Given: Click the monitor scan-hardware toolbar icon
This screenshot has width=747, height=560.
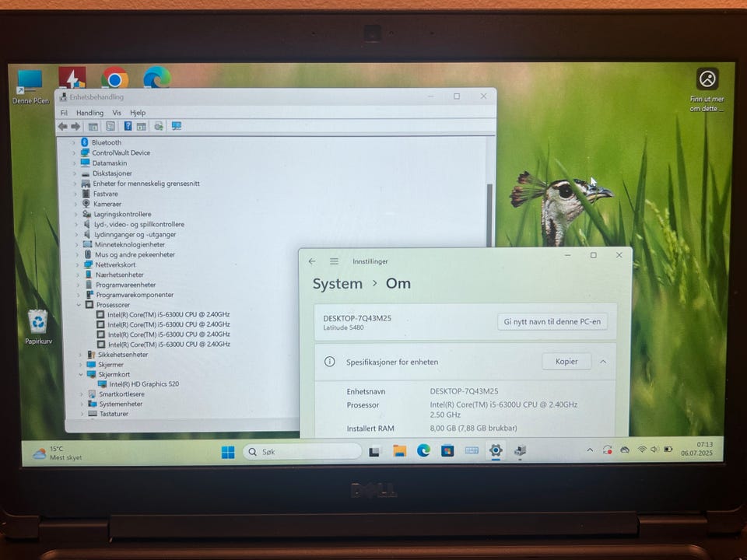Looking at the screenshot, I should (x=177, y=126).
